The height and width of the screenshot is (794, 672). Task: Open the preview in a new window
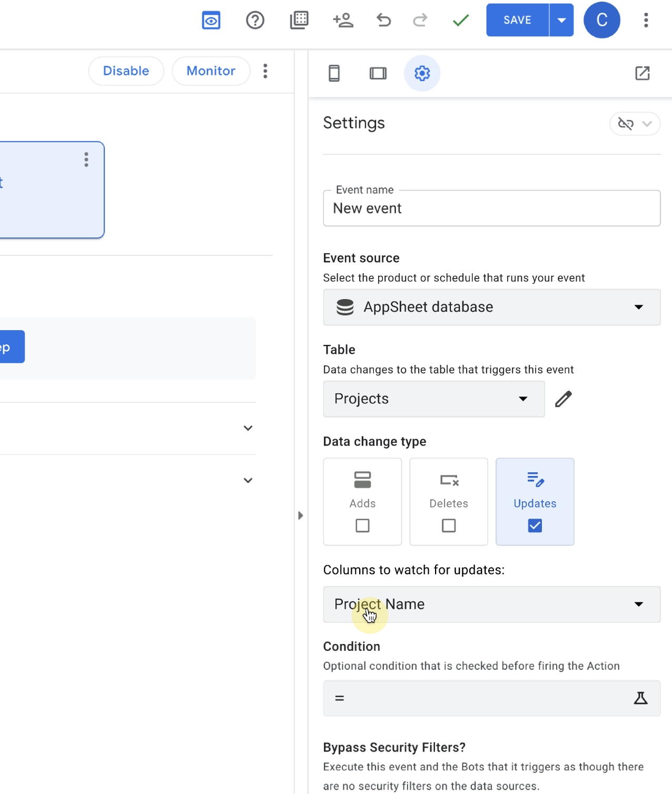(643, 73)
